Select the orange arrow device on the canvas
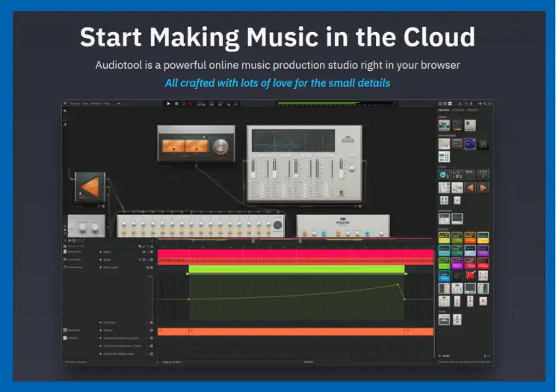 coord(90,187)
